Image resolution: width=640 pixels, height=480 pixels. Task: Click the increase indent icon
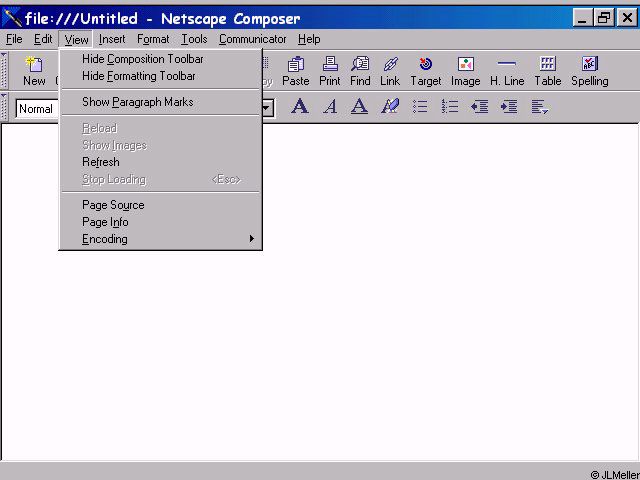pyautogui.click(x=509, y=107)
